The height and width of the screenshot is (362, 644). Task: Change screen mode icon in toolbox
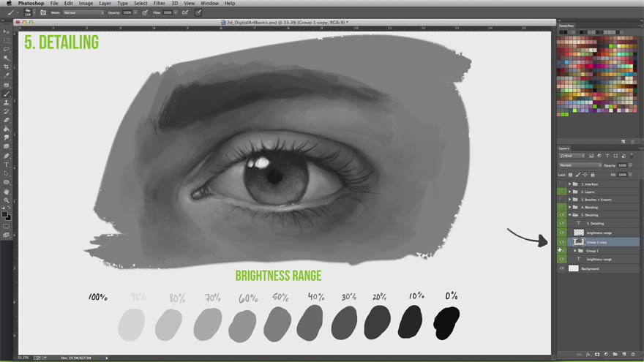click(6, 235)
